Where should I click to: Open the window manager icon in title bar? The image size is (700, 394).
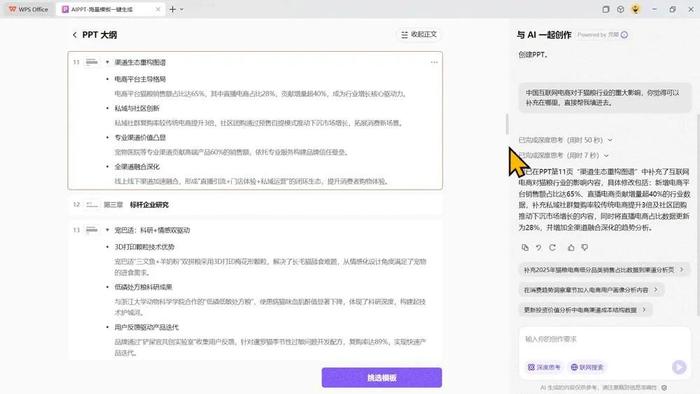pos(605,9)
